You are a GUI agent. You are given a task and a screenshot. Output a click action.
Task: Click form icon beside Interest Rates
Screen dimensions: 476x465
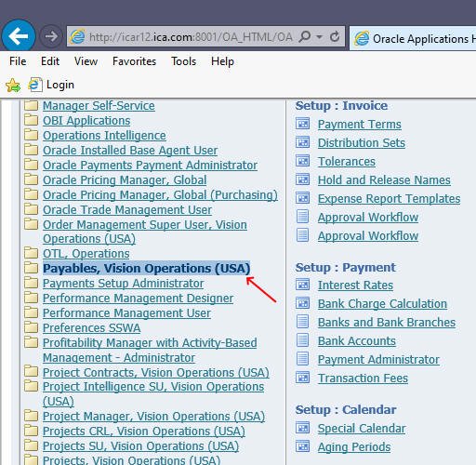(303, 285)
